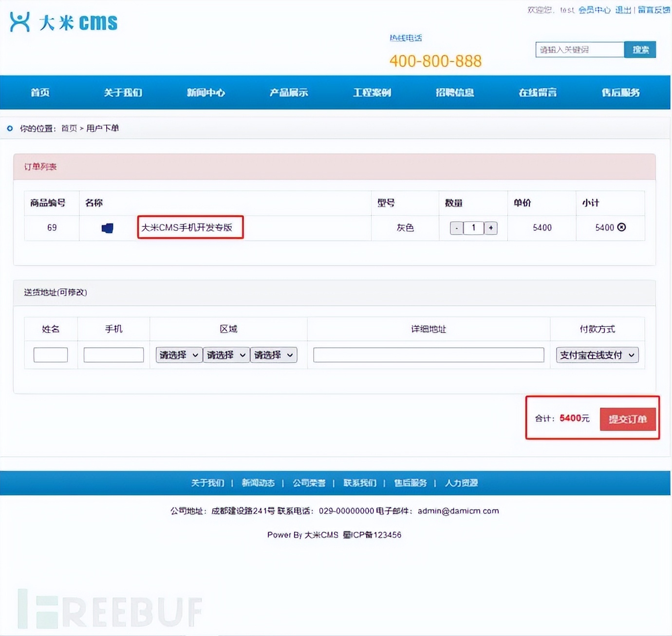Open the first 请选择 region dropdown
672x636 pixels.
(178, 355)
